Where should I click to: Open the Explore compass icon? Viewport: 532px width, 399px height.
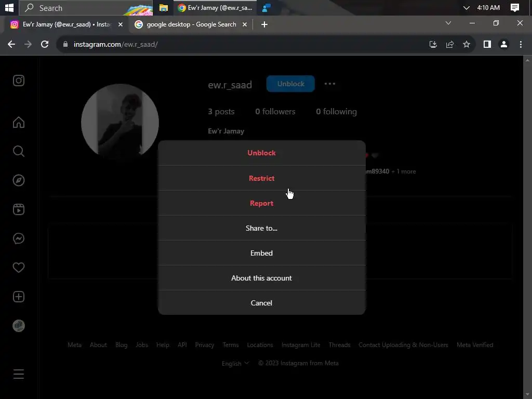[x=19, y=180]
